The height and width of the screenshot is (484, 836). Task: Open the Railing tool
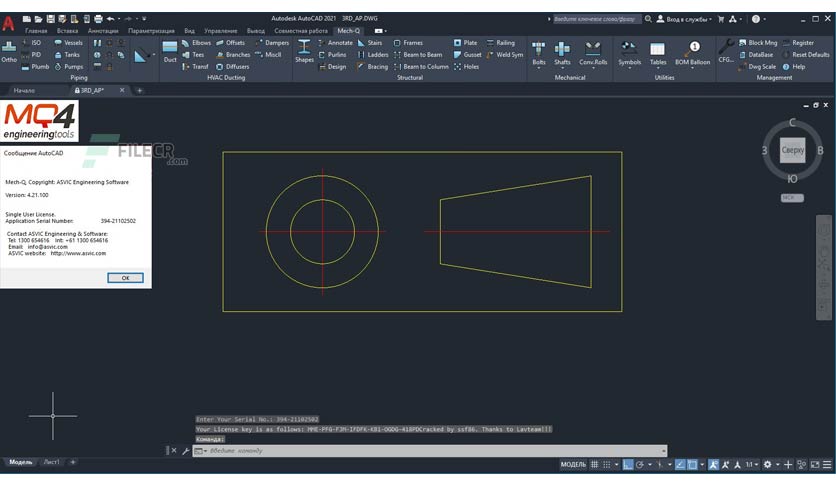coord(501,43)
